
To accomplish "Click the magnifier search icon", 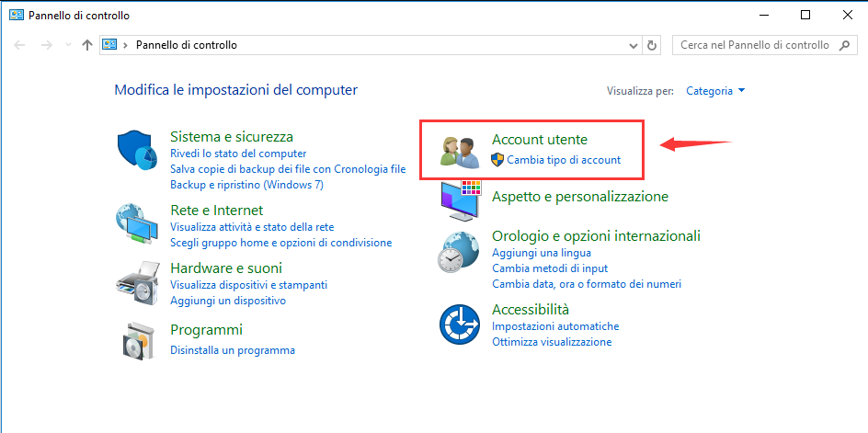I will 844,45.
